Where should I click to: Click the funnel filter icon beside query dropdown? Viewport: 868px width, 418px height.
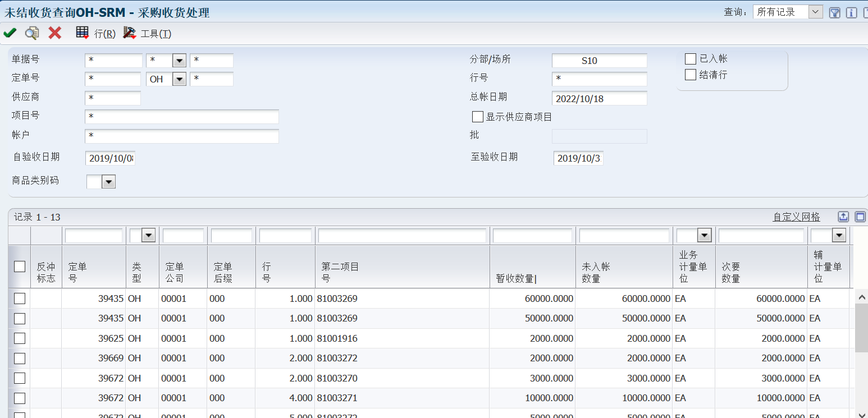pos(834,12)
